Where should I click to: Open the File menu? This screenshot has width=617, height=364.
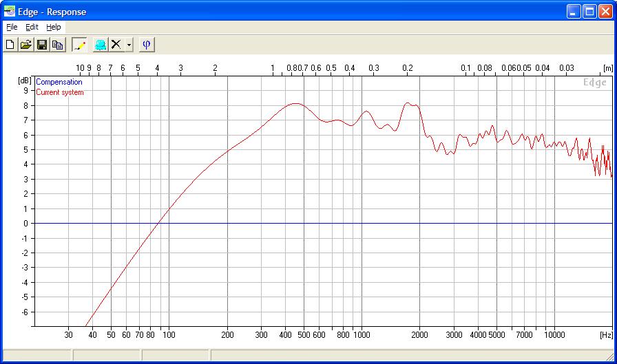[x=12, y=27]
